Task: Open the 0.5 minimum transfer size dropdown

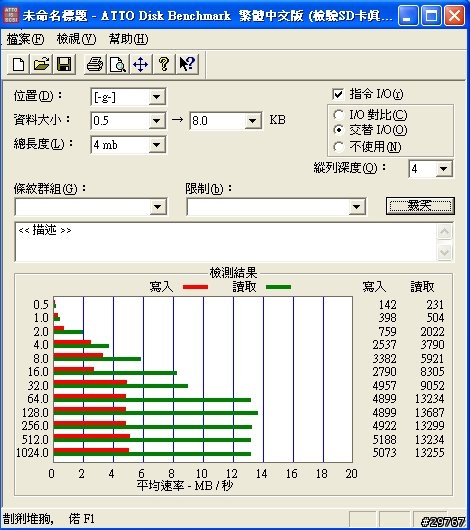Action: pos(157,120)
